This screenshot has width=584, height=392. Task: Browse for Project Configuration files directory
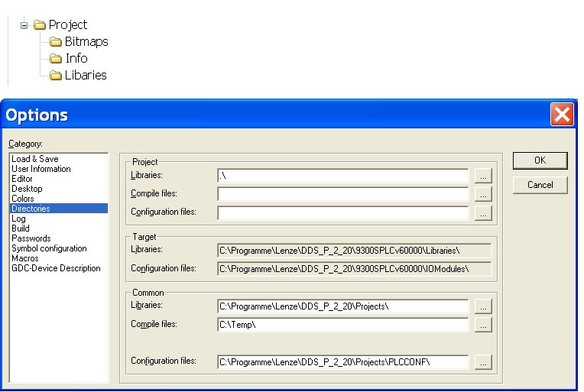pyautogui.click(x=482, y=213)
